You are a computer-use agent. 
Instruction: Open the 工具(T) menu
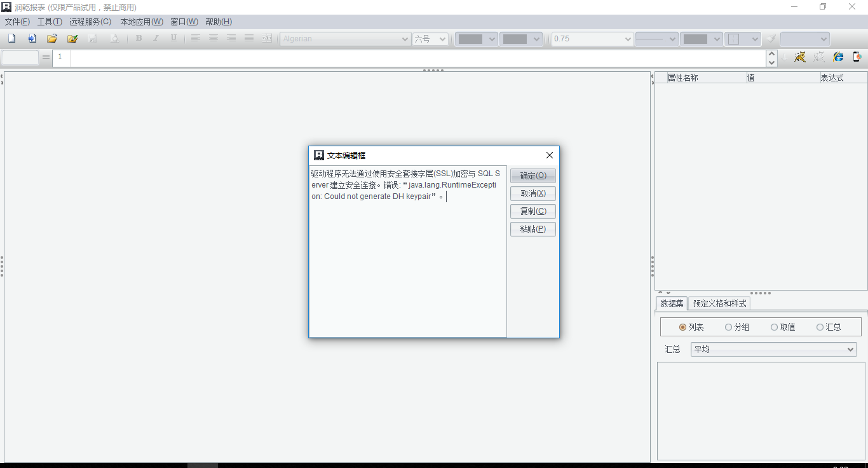50,22
